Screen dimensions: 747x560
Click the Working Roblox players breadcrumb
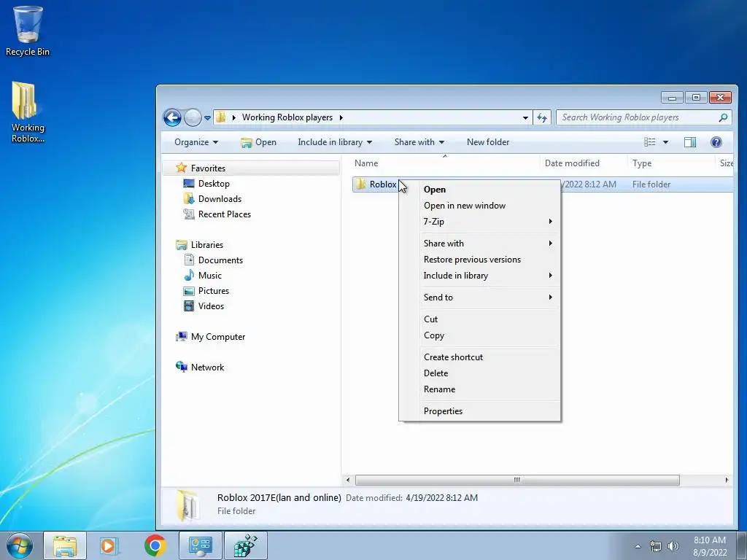287,117
